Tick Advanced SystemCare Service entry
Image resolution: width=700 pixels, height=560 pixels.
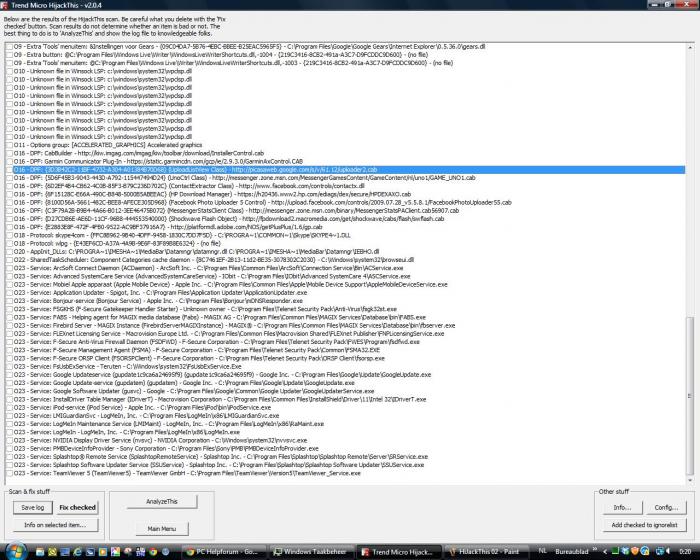pos(9,276)
